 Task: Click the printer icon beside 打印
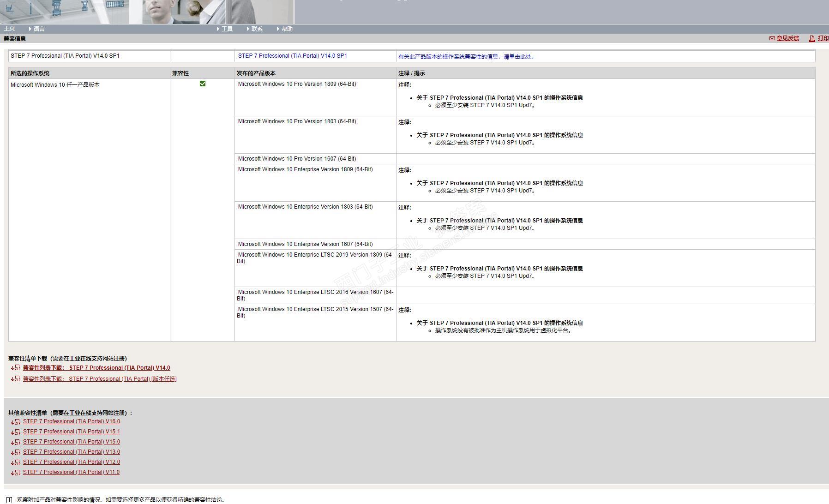click(812, 39)
